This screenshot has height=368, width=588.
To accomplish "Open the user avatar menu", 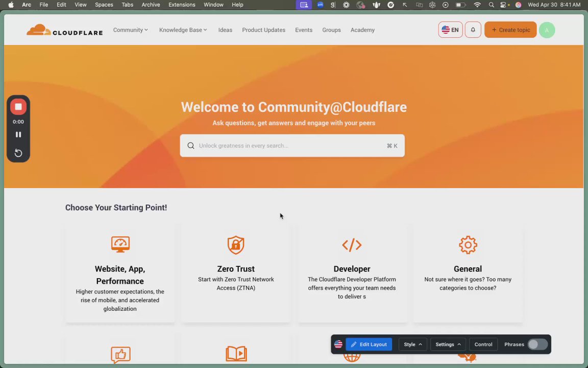I will 547,30.
